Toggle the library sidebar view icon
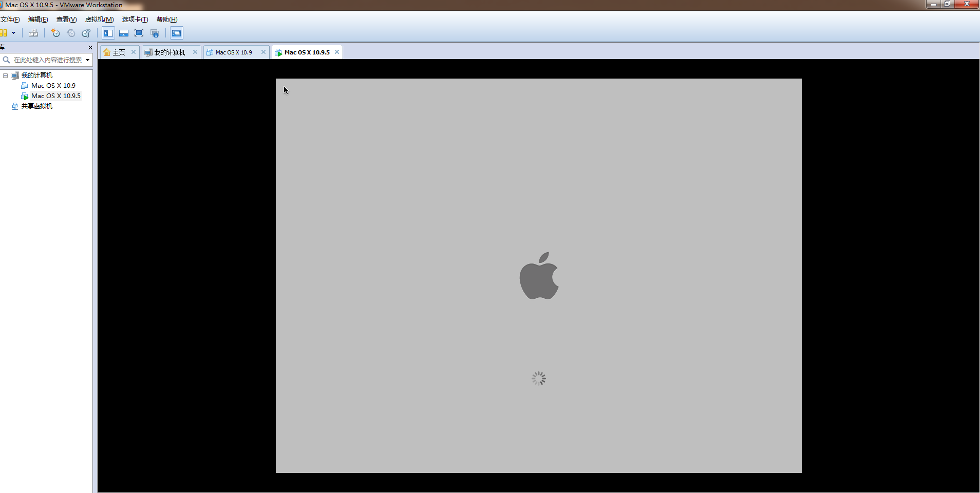980x493 pixels. click(108, 33)
